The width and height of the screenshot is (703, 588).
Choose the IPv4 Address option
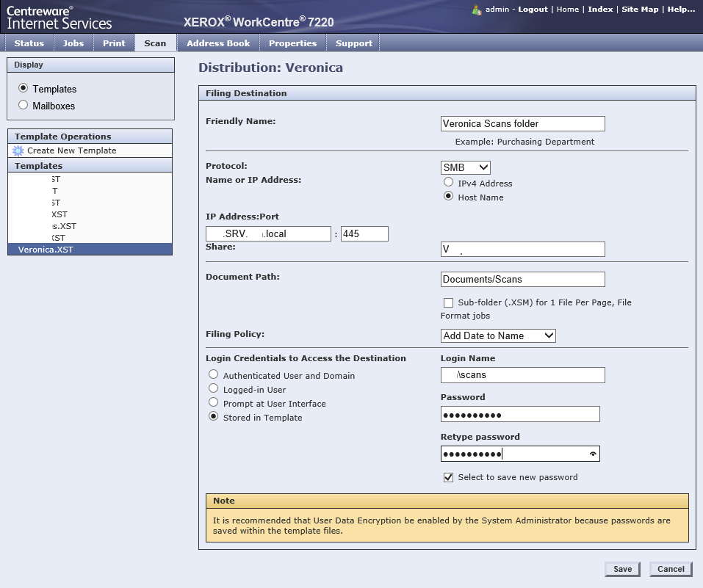[448, 183]
